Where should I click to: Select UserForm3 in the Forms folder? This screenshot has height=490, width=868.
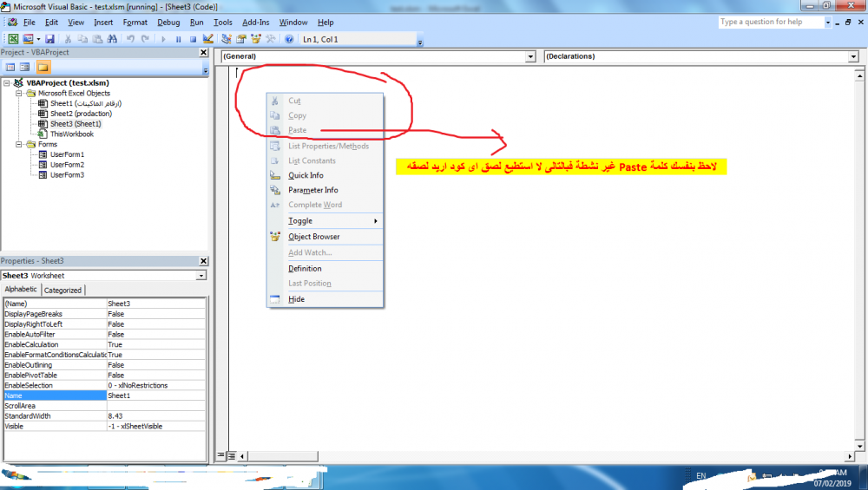67,175
